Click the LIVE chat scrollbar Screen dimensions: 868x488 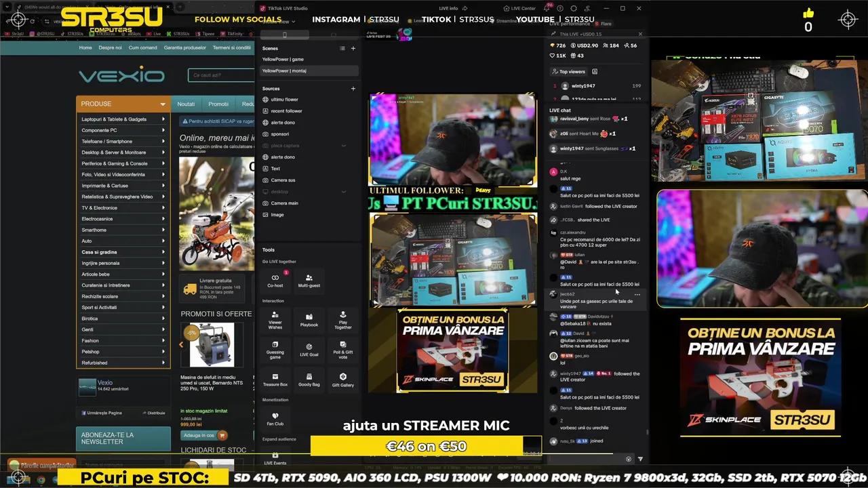[647, 432]
